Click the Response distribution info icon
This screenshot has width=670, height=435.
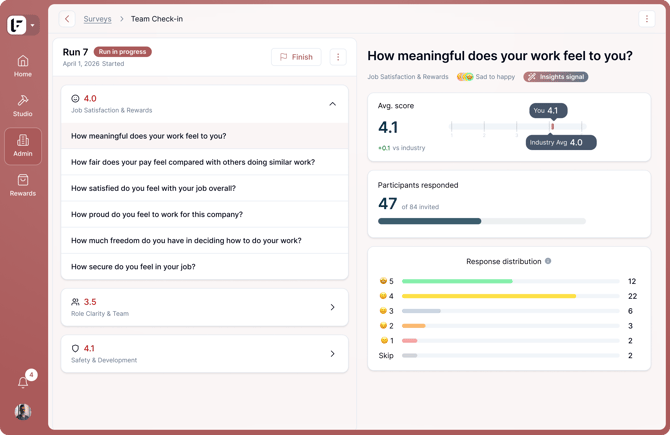tap(548, 261)
